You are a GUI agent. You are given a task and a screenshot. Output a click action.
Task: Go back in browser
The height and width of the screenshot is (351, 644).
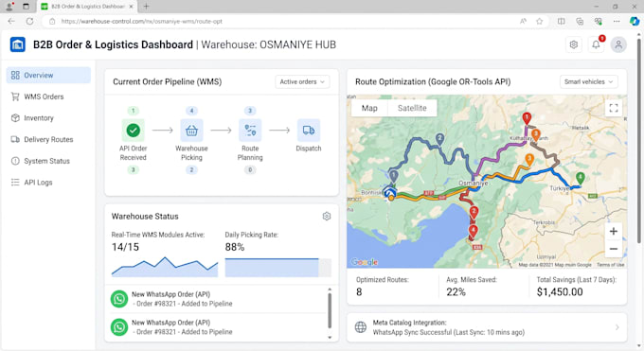point(11,22)
